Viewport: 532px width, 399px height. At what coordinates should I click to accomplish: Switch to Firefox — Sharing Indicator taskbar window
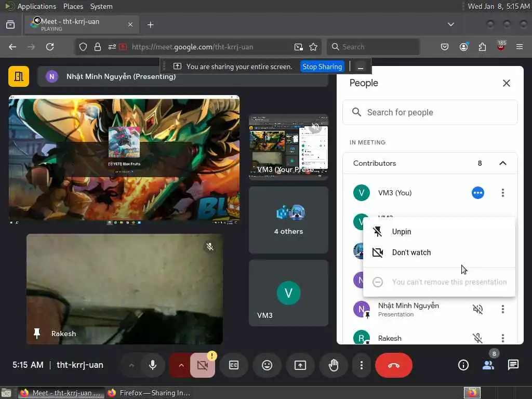tap(149, 393)
